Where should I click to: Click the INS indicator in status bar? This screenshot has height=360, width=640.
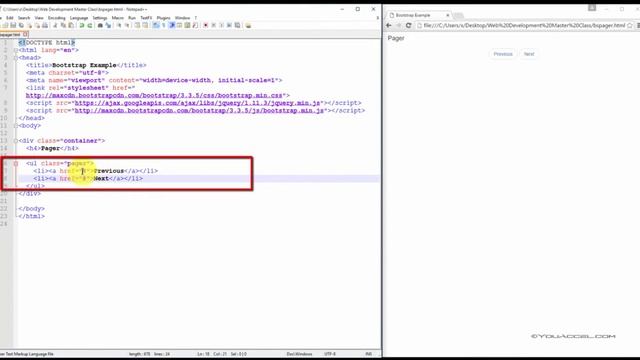(369, 354)
